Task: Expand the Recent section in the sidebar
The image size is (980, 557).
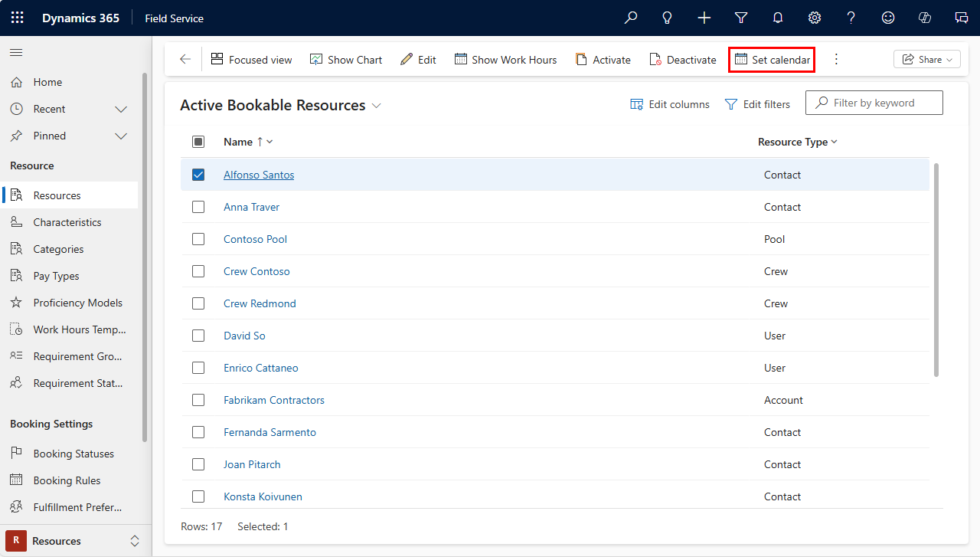Action: coord(120,108)
